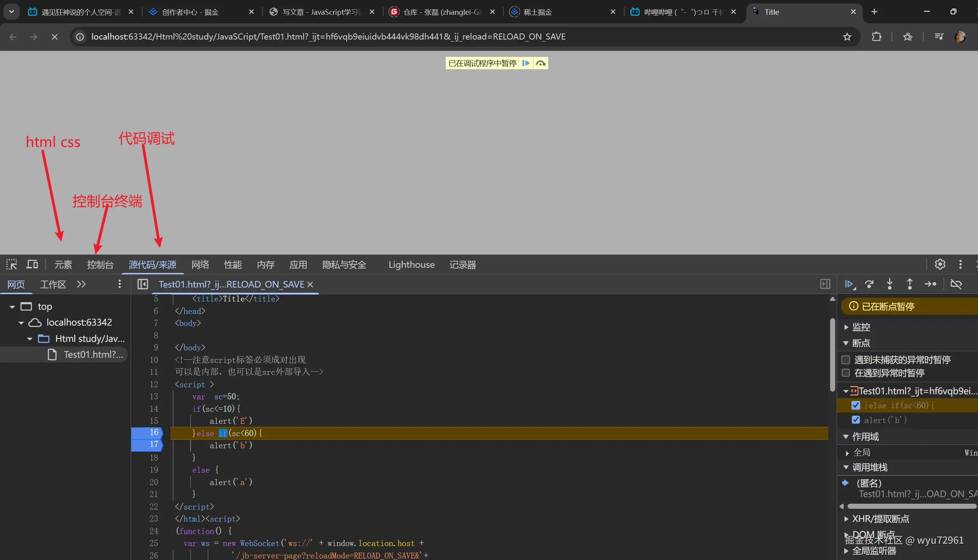Deactivate all breakpoints icon
The width and height of the screenshot is (978, 560).
[956, 284]
